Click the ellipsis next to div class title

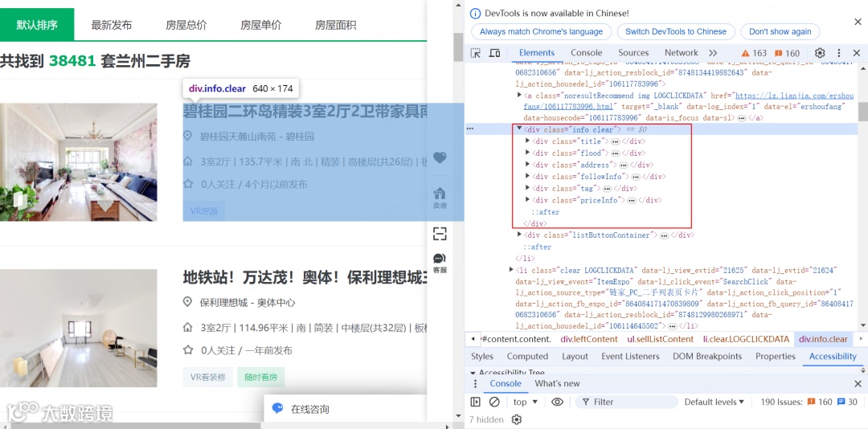point(615,141)
